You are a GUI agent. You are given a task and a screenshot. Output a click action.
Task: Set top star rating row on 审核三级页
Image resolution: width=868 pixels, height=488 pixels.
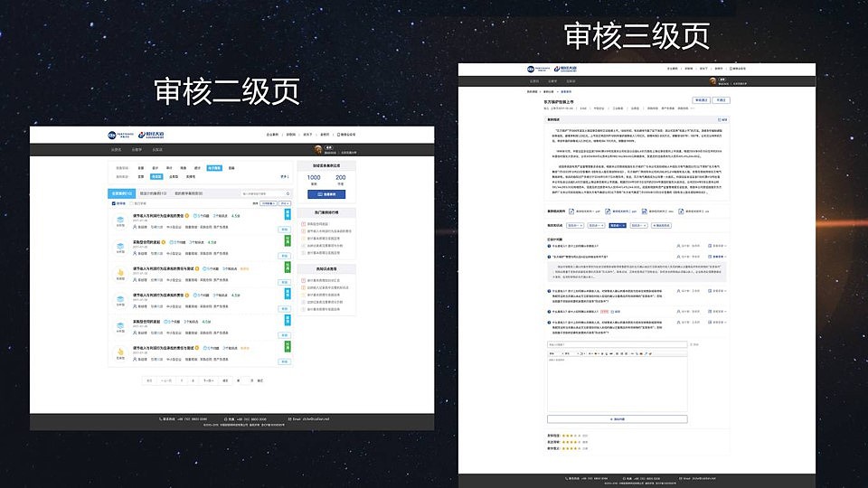571,436
